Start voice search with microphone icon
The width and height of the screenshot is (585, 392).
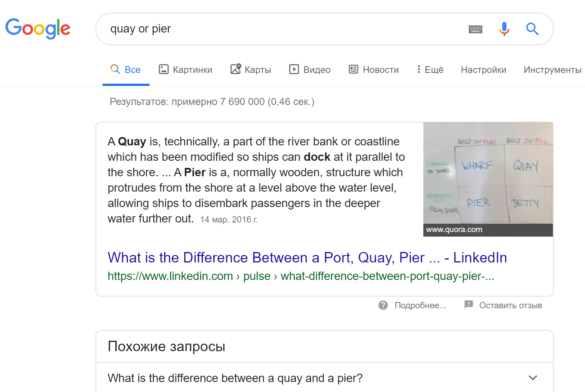tap(504, 29)
